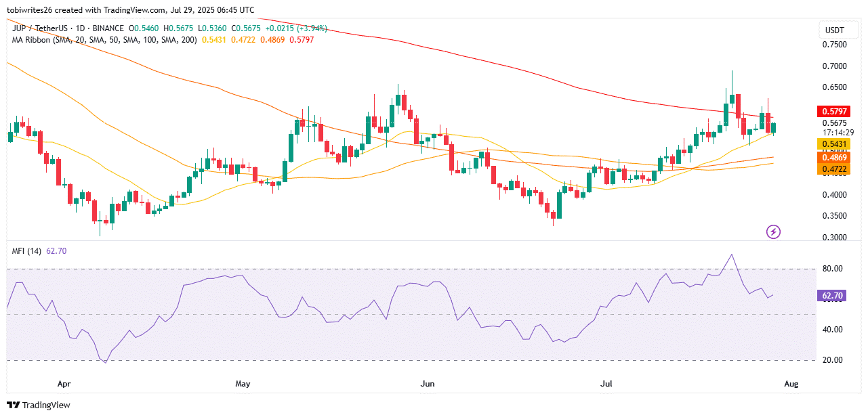The image size is (868, 417).
Task: Click the MFI (14) indicator label
Action: [x=27, y=251]
